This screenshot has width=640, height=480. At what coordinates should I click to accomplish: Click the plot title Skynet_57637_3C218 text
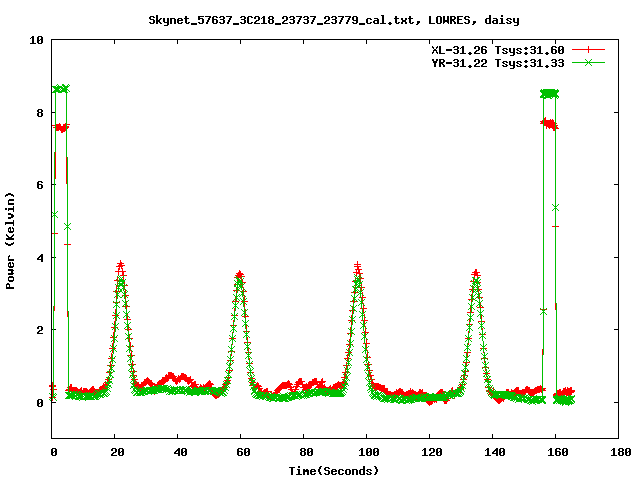point(333,19)
